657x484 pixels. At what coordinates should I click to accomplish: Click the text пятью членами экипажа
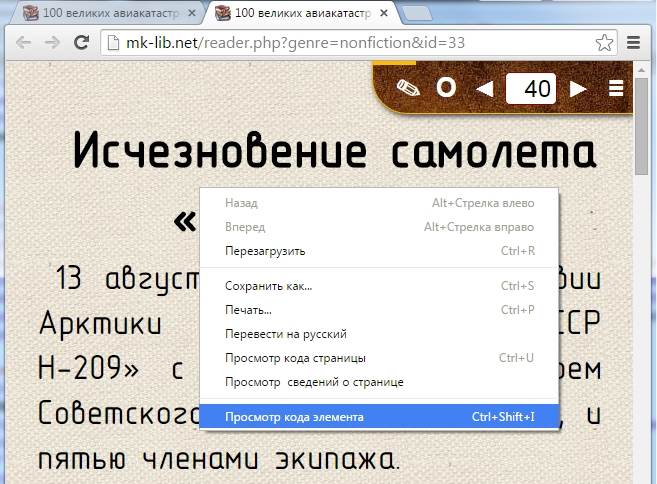tap(217, 459)
